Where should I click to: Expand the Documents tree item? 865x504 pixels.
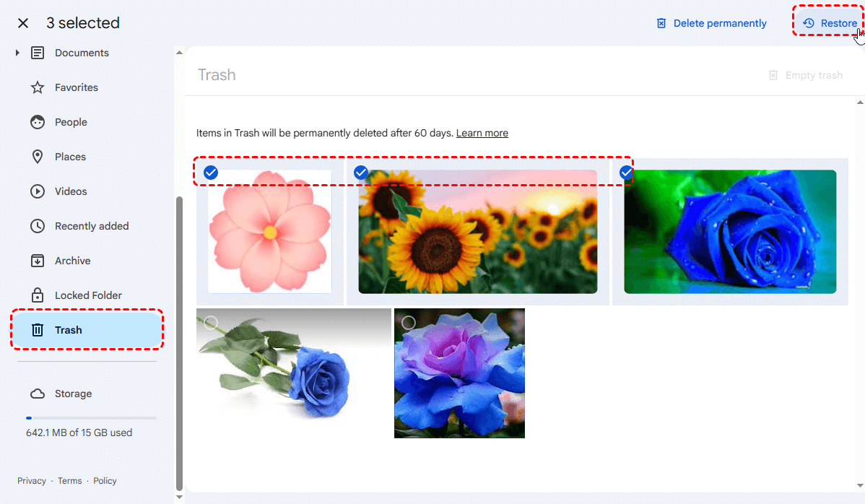tap(17, 53)
